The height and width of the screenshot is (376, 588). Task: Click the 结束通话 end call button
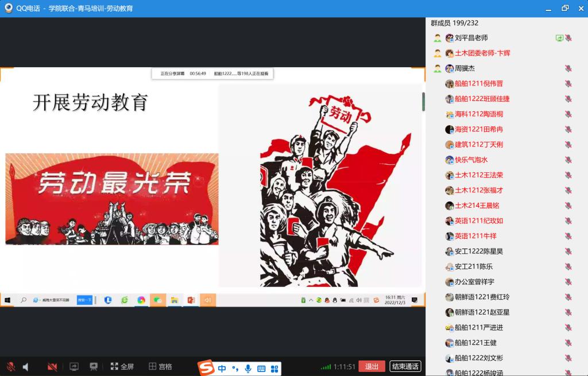click(405, 366)
